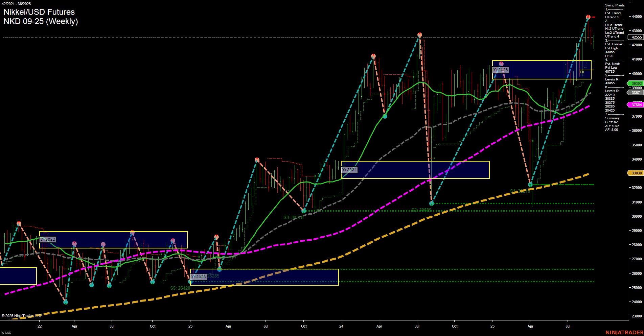
Task: Toggle the Y:2025 yearly pivot zone box
Action: (x=500, y=69)
